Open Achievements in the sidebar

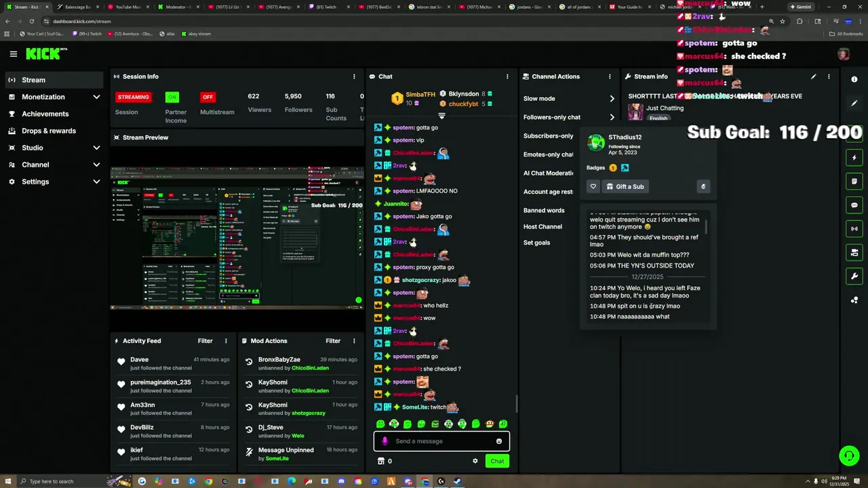[53, 114]
